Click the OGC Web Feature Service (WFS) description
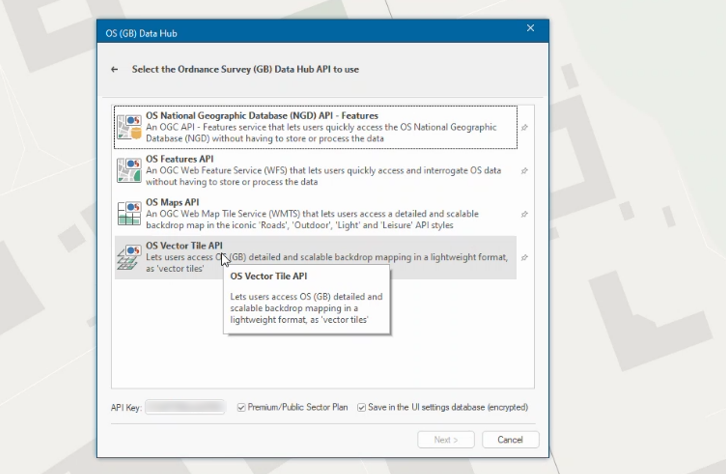This screenshot has height=474, width=726. point(323,176)
